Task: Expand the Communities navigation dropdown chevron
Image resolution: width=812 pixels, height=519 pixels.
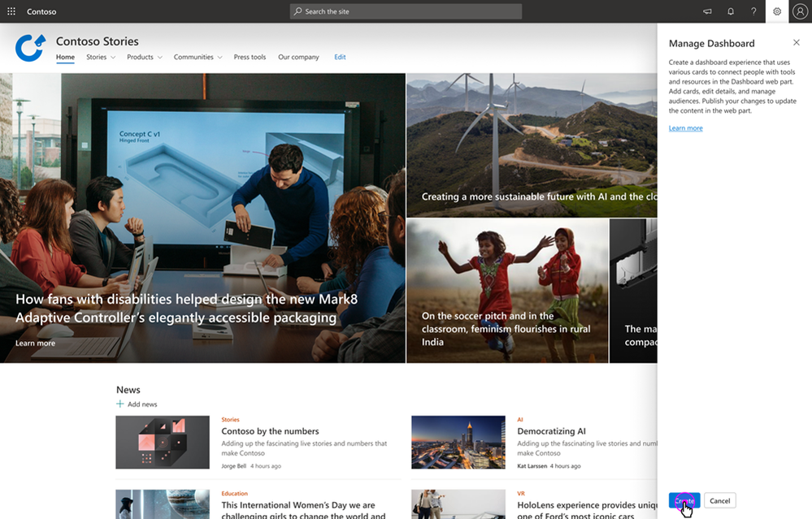Action: pos(220,58)
